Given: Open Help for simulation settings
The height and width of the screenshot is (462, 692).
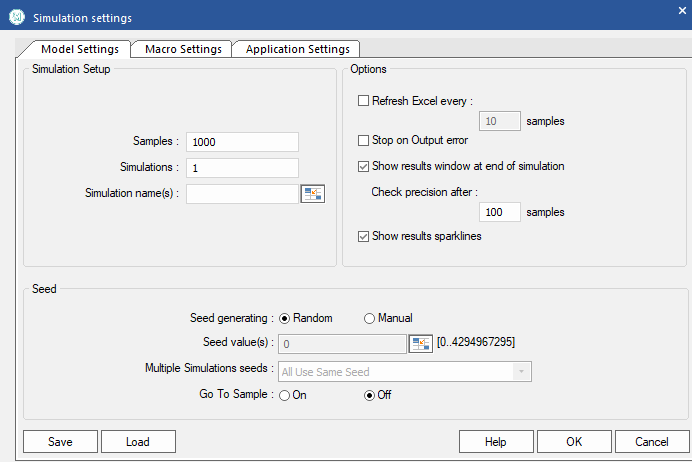Looking at the screenshot, I should pos(496,442).
